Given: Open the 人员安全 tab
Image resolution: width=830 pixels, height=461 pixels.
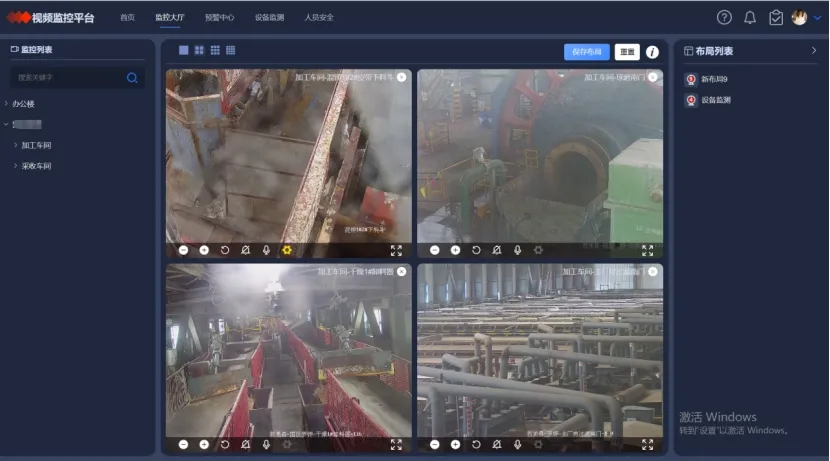Looking at the screenshot, I should [319, 17].
